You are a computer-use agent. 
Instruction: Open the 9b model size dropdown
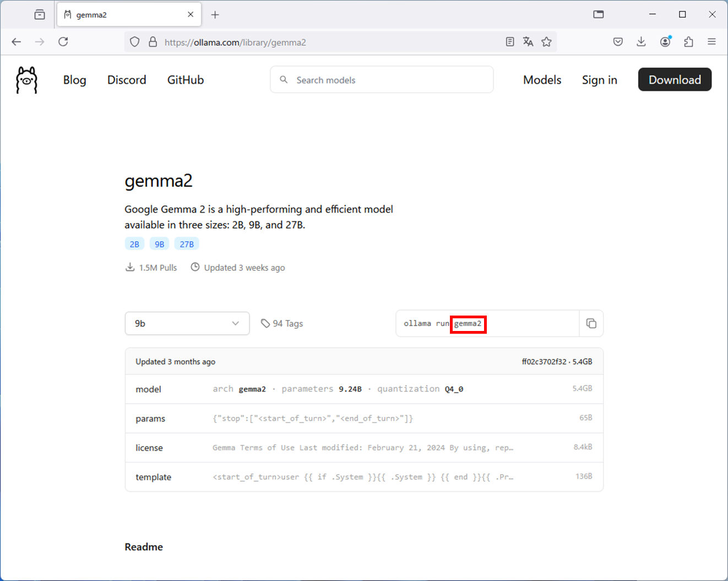[187, 323]
